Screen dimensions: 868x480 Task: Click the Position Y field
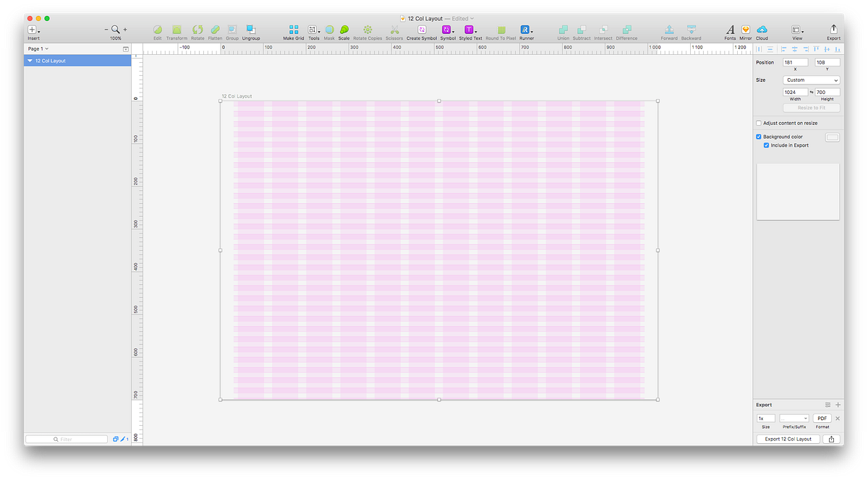click(827, 62)
